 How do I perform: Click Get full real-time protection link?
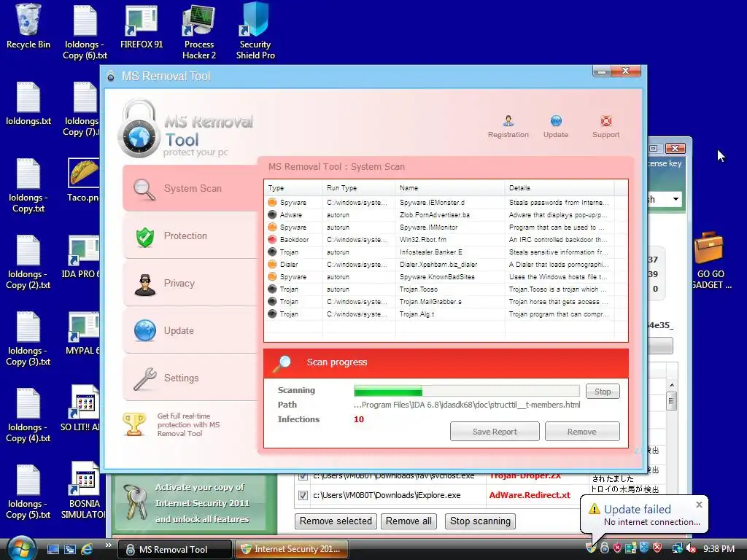click(188, 424)
